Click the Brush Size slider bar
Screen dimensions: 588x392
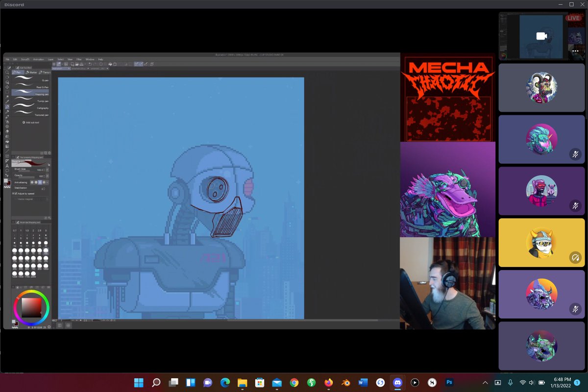point(27,171)
